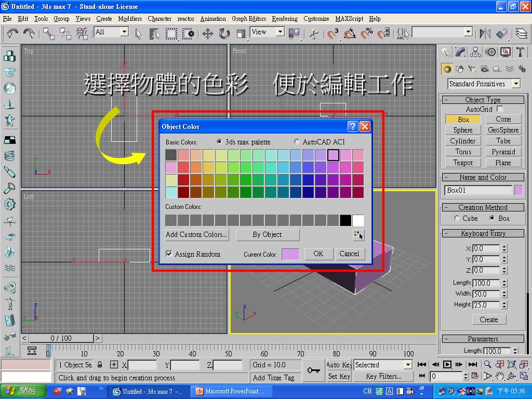Choose the Box creation method radio
Viewport: 532px width, 399px height.
click(492, 218)
